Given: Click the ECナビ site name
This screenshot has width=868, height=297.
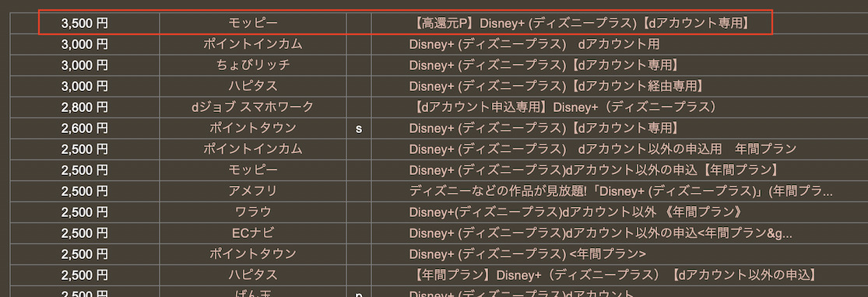Looking at the screenshot, I should [253, 233].
